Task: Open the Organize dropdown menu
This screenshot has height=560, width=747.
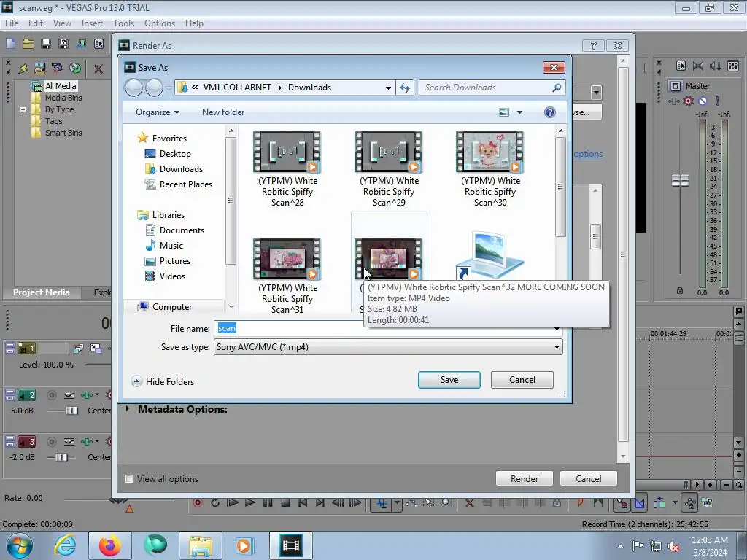Action: tap(158, 112)
